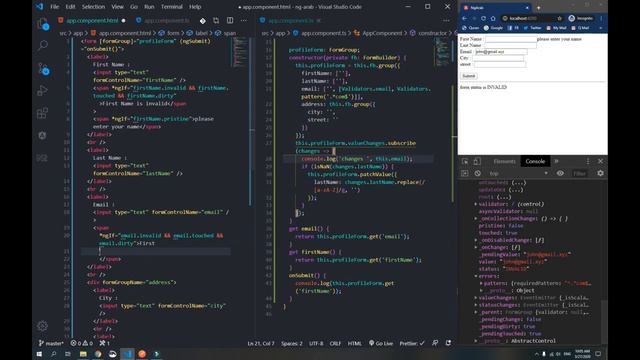
Task: Click browser back arrow
Action: [x=464, y=18]
